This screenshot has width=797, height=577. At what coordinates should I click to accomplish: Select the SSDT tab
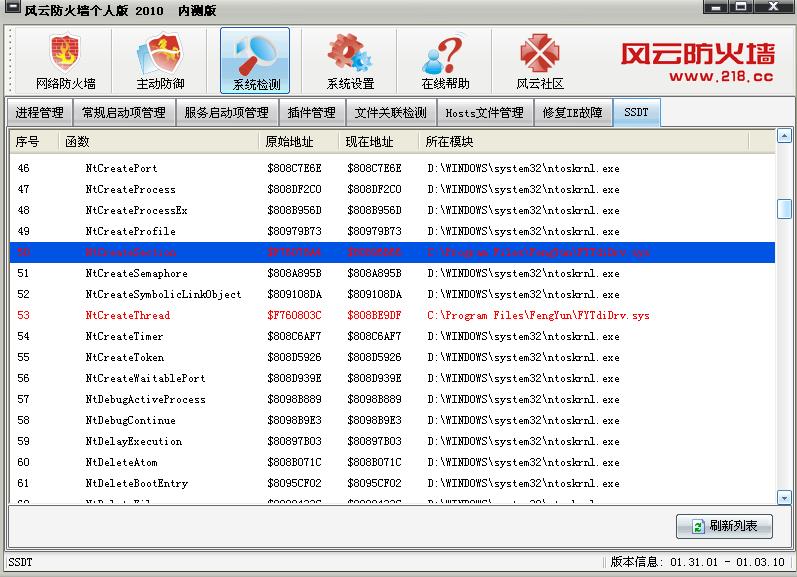[x=636, y=112]
